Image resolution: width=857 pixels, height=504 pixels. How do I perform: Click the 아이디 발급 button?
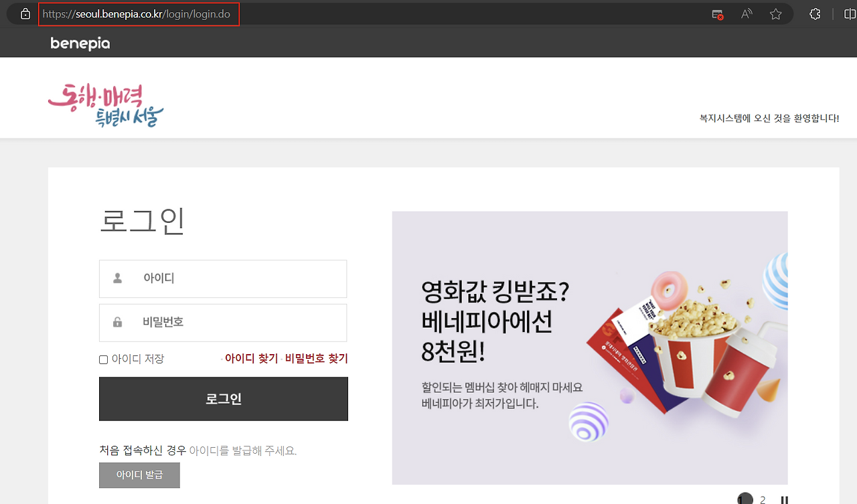pyautogui.click(x=139, y=475)
